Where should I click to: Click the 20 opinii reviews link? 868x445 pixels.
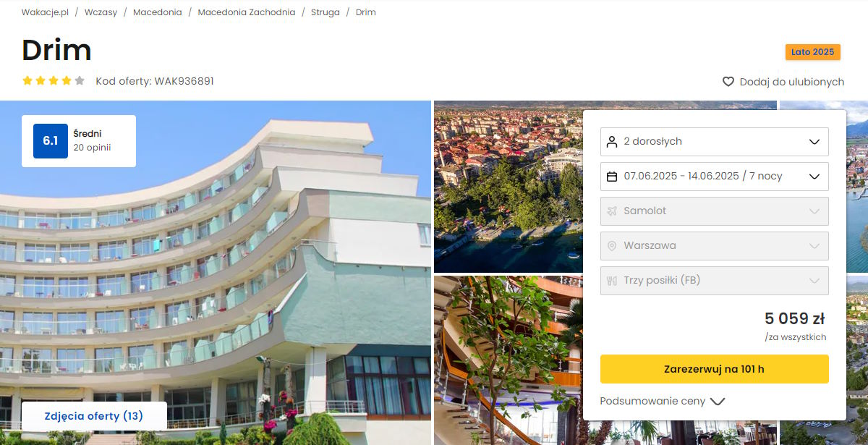coord(92,148)
